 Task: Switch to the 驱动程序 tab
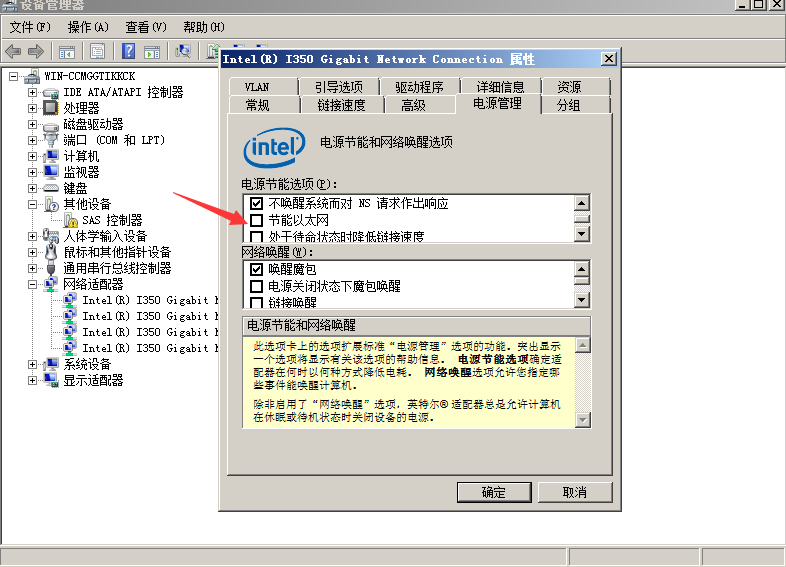coord(420,87)
